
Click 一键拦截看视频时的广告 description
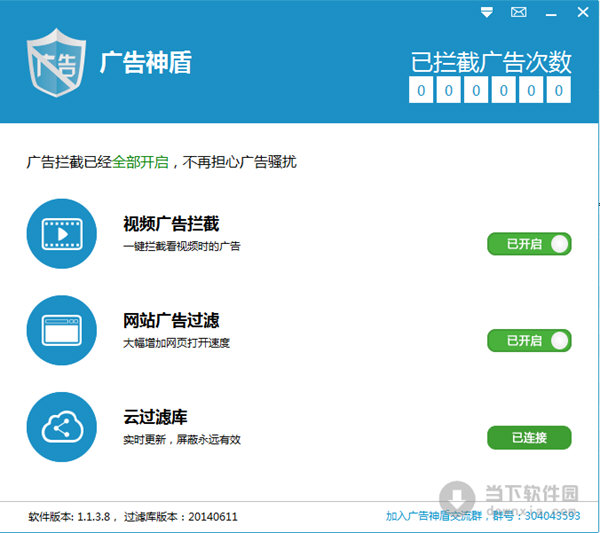182,246
